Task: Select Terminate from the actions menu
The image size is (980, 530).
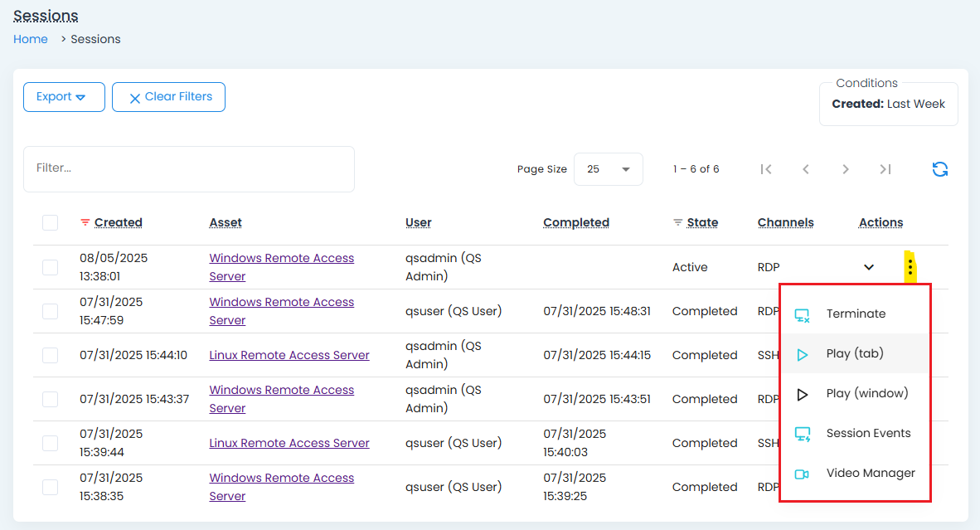Action: tap(855, 314)
